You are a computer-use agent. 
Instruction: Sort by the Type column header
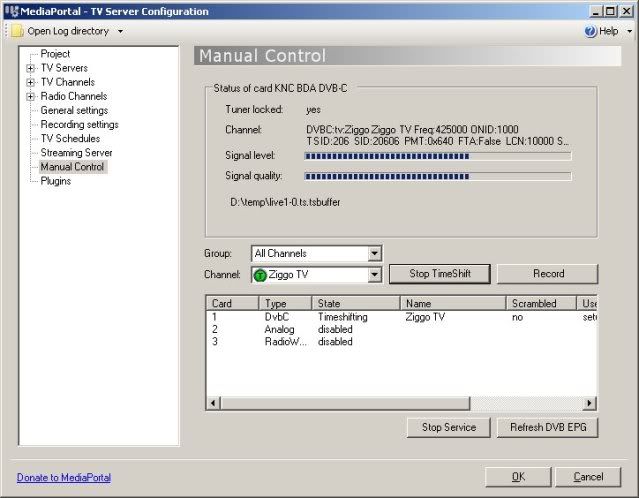click(x=285, y=304)
